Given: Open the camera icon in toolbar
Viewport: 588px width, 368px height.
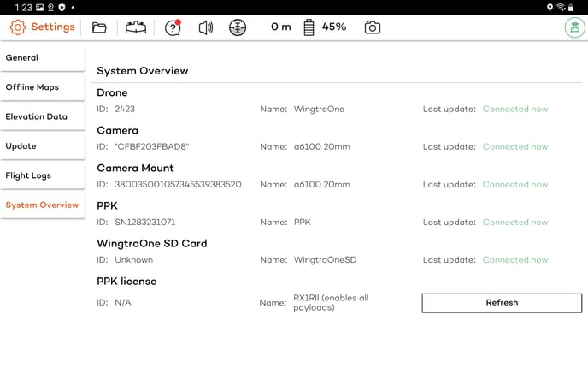Looking at the screenshot, I should (x=373, y=27).
